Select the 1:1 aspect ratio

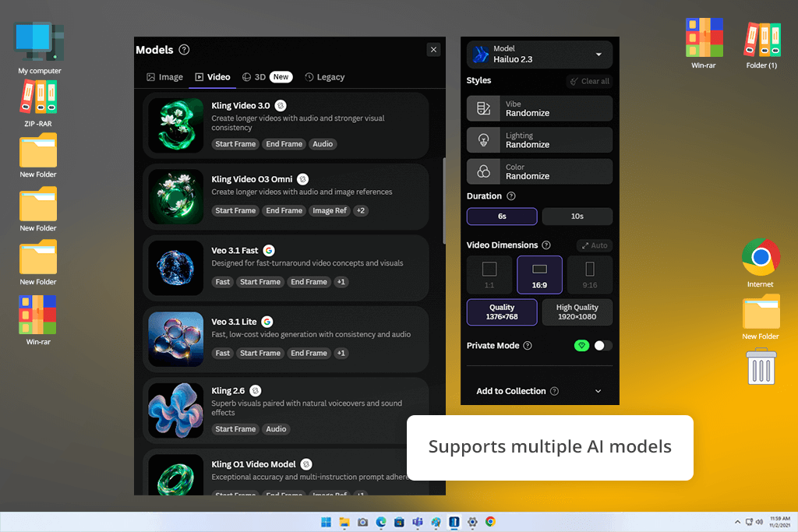pos(489,275)
